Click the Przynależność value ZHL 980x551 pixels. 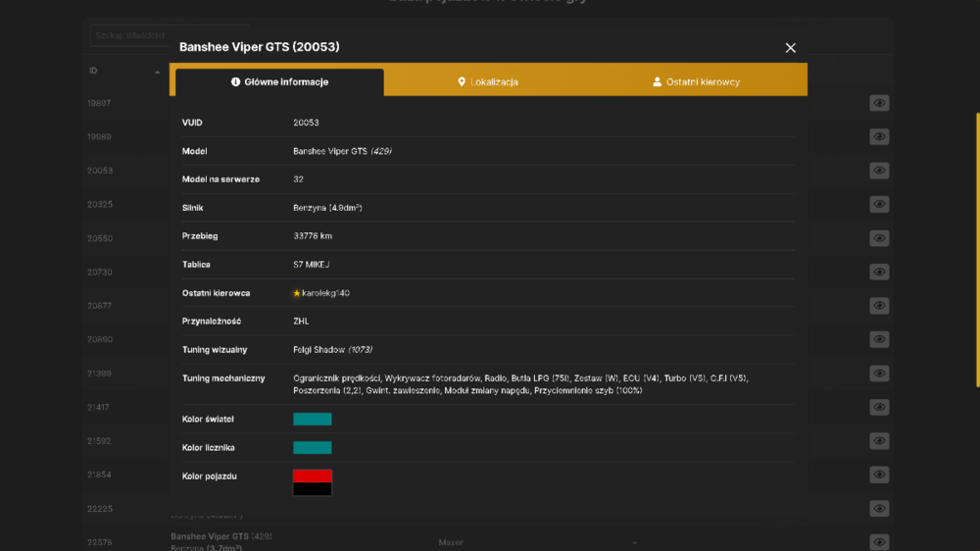tap(301, 321)
